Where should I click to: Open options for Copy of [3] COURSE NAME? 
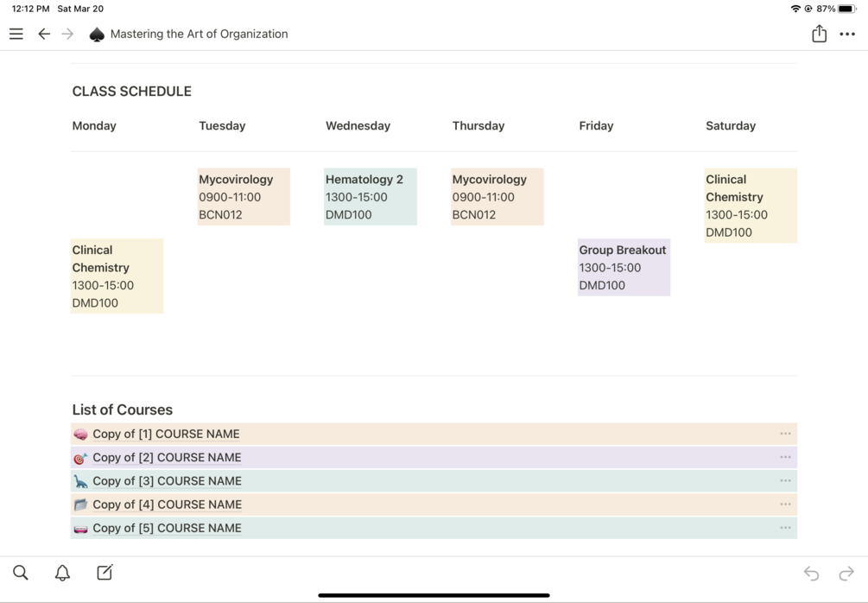pyautogui.click(x=785, y=481)
